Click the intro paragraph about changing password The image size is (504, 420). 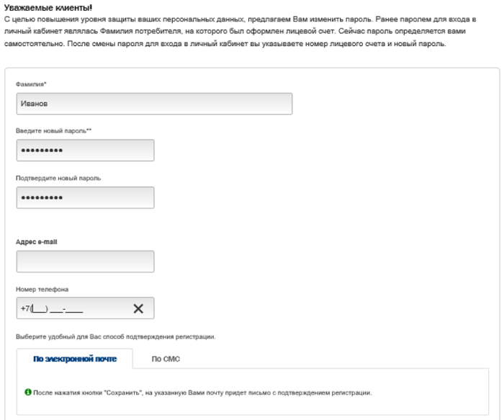[238, 33]
